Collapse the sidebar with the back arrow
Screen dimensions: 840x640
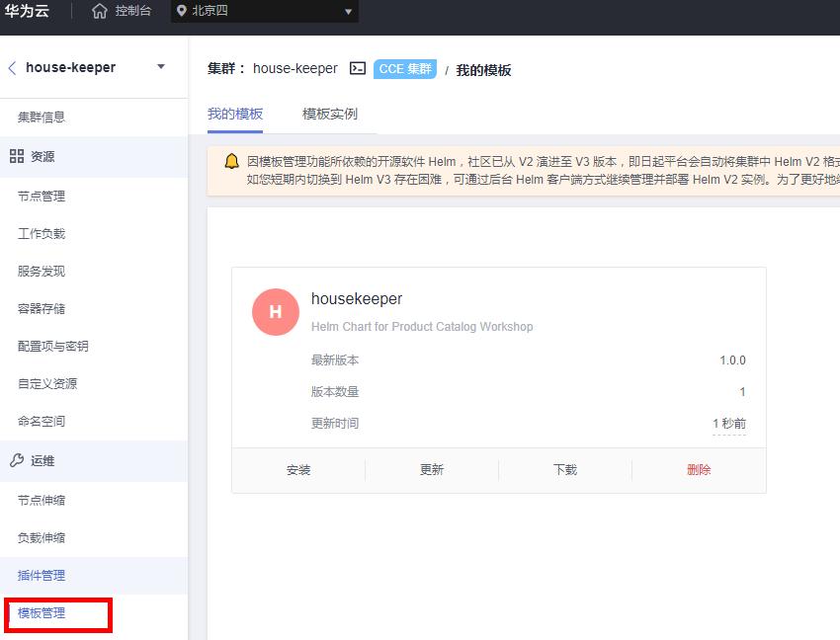pos(12,67)
